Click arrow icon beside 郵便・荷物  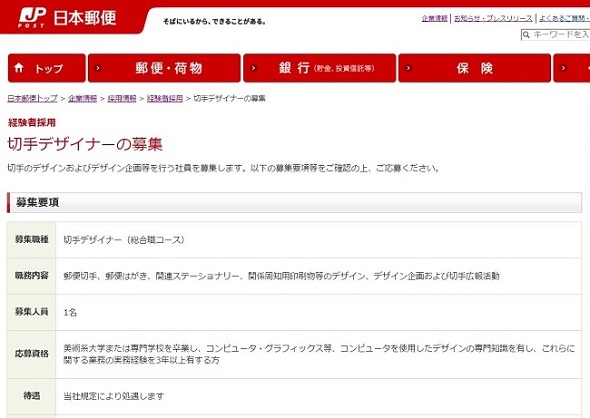click(98, 68)
